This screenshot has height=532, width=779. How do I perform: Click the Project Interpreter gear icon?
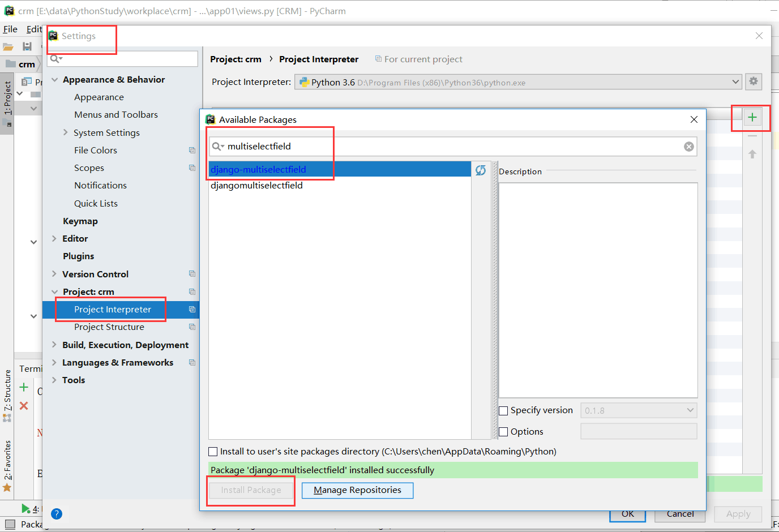click(754, 81)
